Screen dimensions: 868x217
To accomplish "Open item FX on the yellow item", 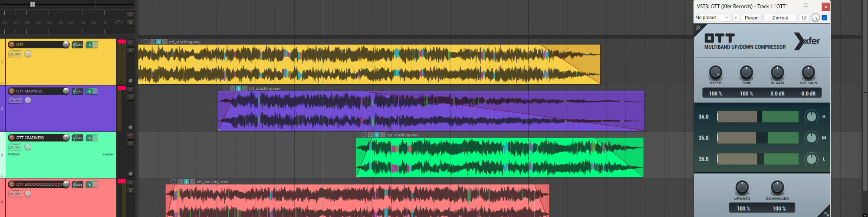I will pyautogui.click(x=164, y=42).
